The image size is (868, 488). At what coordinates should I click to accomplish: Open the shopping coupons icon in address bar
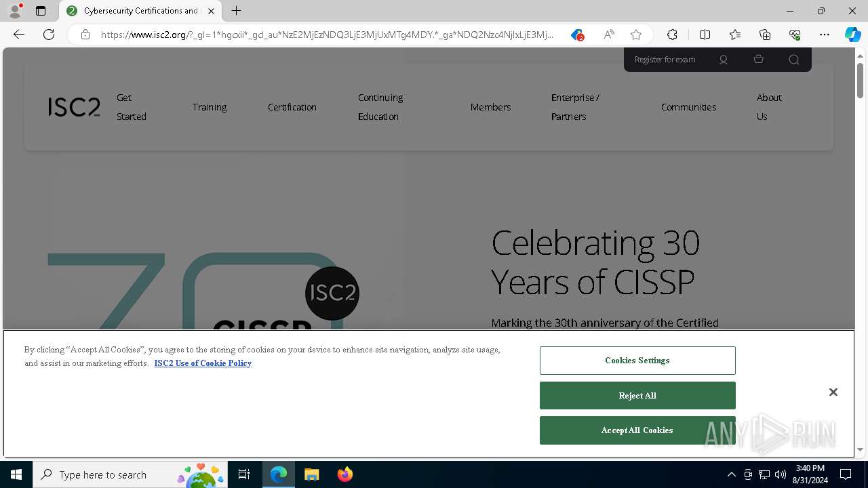click(x=577, y=35)
